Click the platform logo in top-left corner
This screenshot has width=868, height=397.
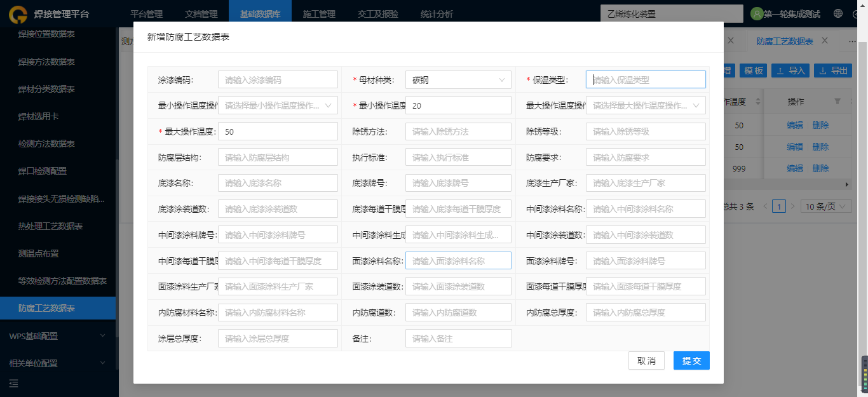click(x=18, y=14)
